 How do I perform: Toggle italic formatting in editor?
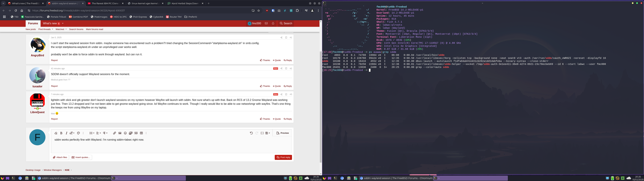67,133
